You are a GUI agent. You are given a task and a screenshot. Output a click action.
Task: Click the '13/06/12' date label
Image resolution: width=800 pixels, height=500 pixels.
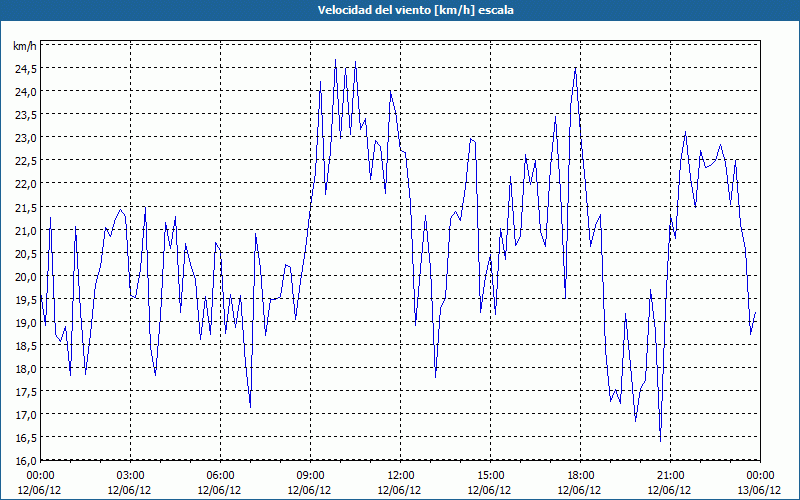point(760,490)
